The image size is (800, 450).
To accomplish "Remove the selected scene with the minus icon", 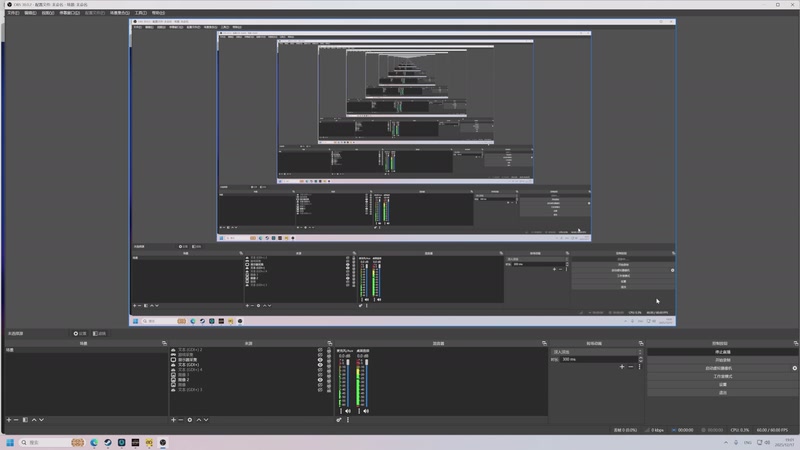I will tap(16, 420).
